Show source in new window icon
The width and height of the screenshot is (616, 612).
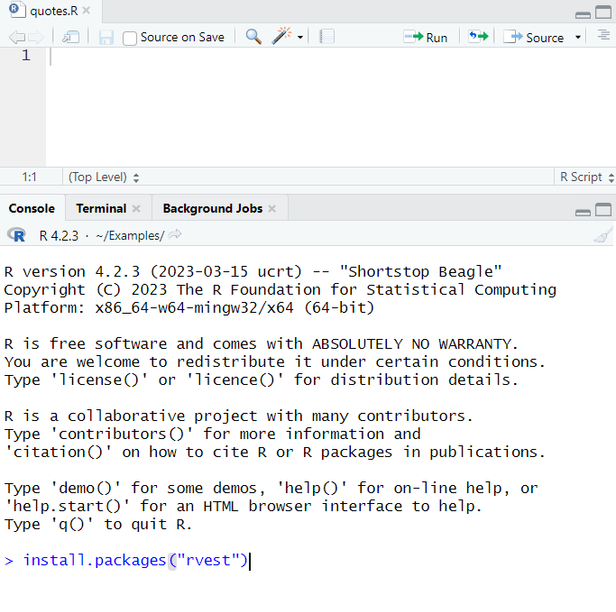click(x=71, y=37)
